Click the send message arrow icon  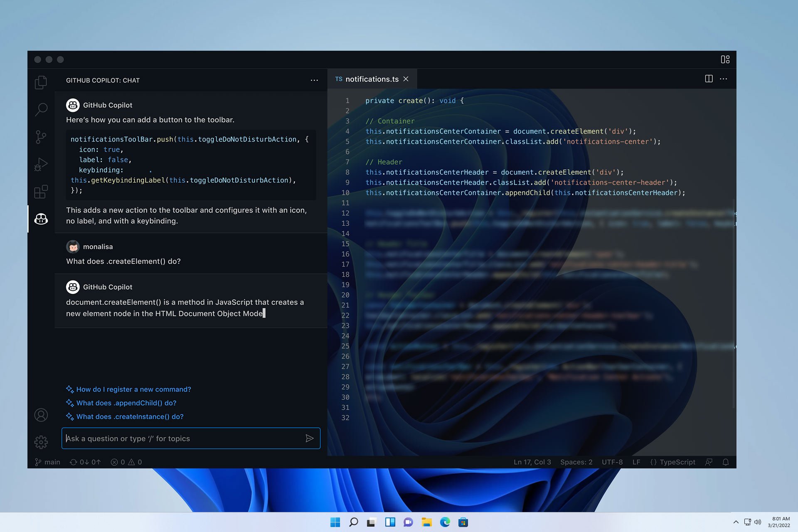point(309,438)
